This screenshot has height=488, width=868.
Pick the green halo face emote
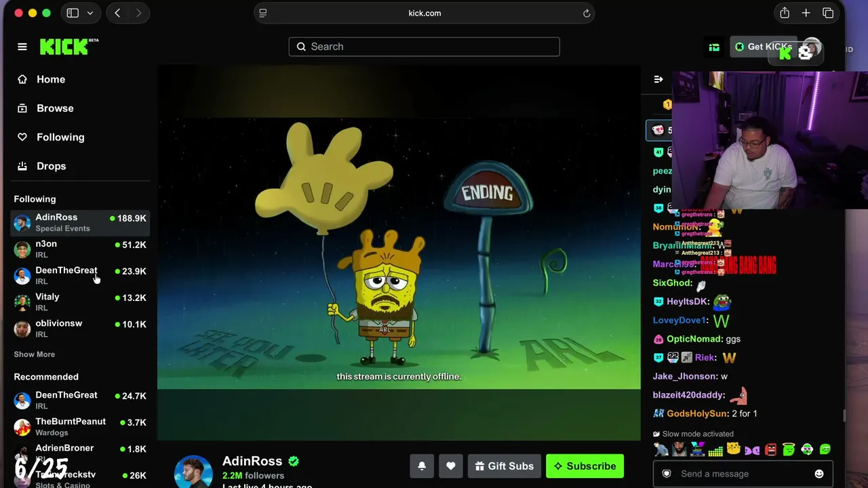click(x=789, y=449)
